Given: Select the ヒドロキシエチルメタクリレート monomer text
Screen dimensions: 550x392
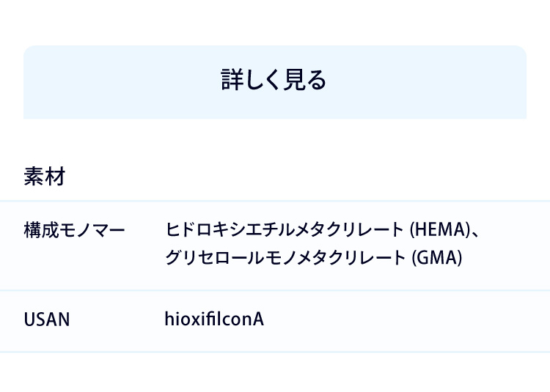Looking at the screenshot, I should pos(284,230).
